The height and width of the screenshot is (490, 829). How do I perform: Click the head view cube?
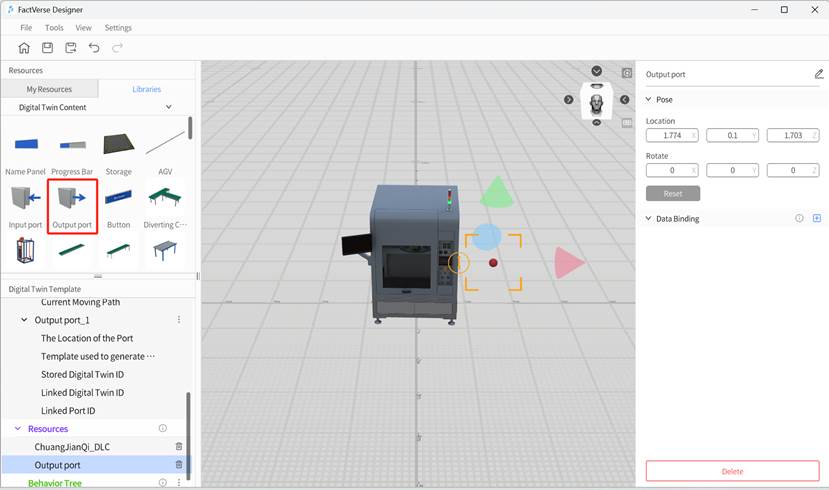coord(596,103)
